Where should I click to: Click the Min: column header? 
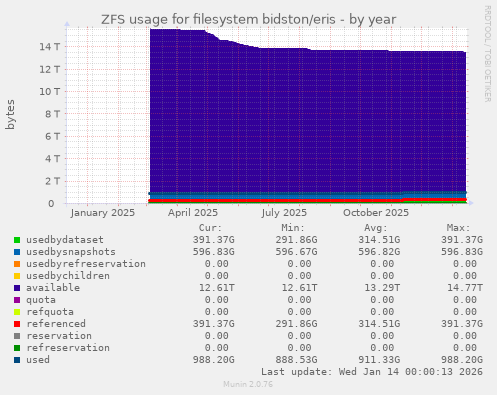pyautogui.click(x=293, y=228)
